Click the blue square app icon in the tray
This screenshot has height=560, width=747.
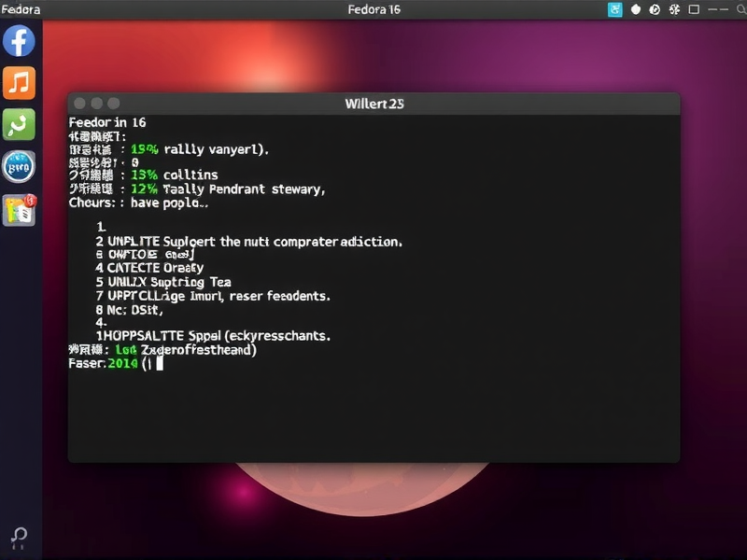click(614, 8)
